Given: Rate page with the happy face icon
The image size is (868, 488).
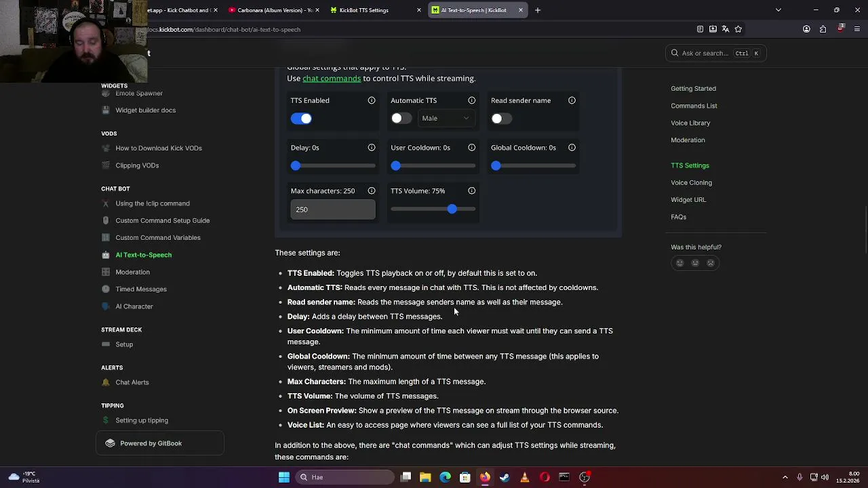Looking at the screenshot, I should point(679,263).
